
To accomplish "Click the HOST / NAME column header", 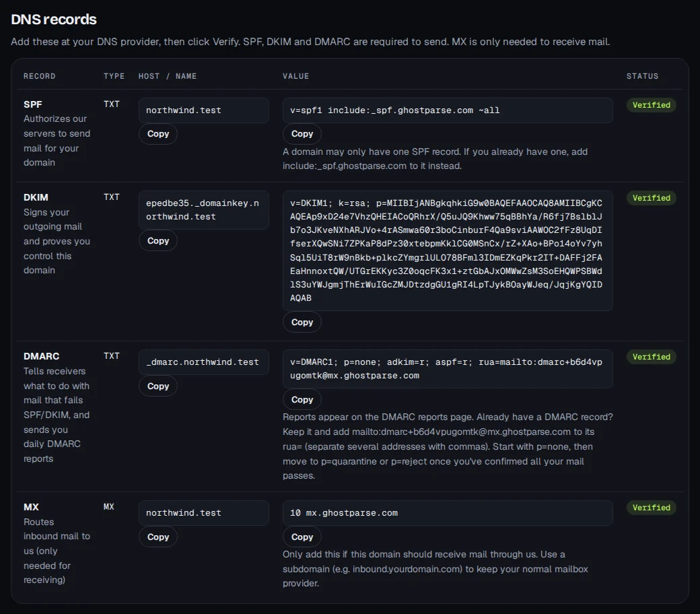I will coord(168,76).
